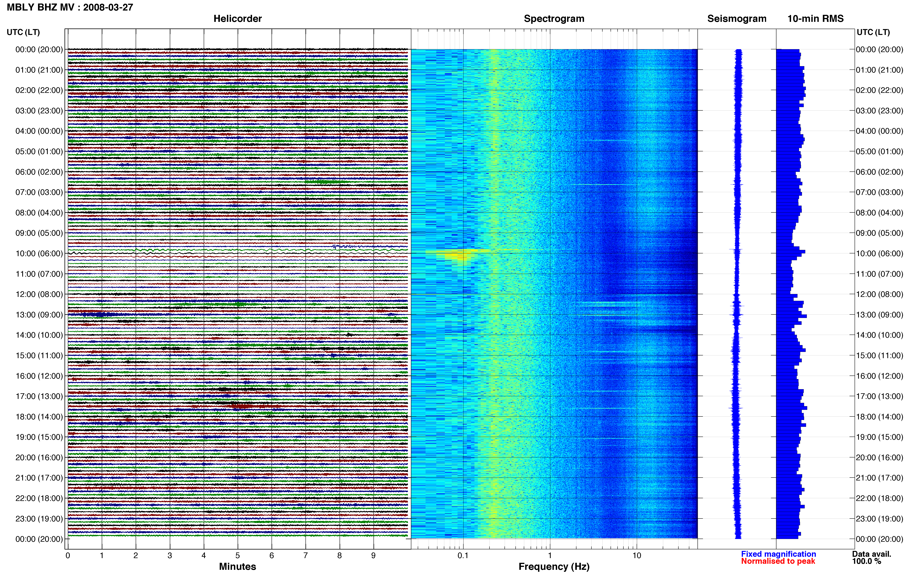Click the left '17:00 (13:00)' time label

click(x=39, y=396)
